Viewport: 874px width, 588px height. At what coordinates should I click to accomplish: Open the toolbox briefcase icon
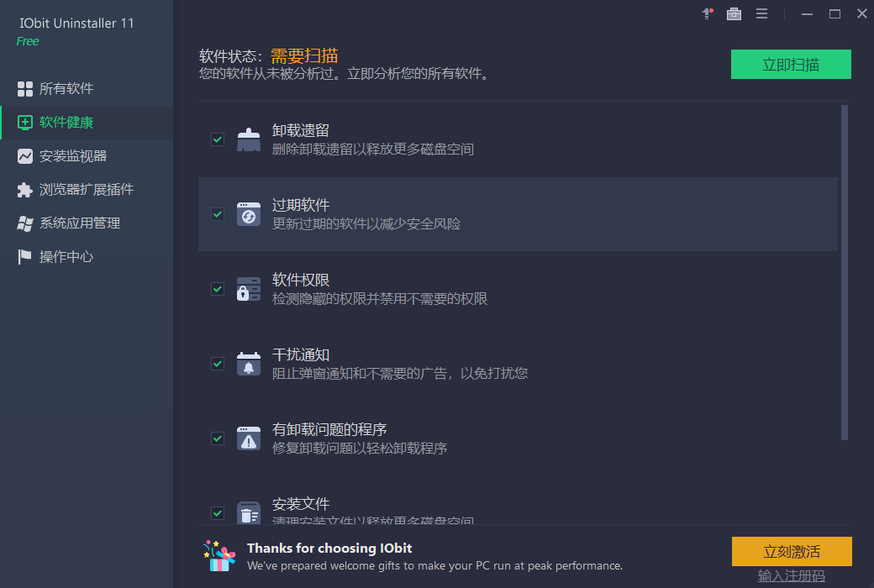[734, 13]
